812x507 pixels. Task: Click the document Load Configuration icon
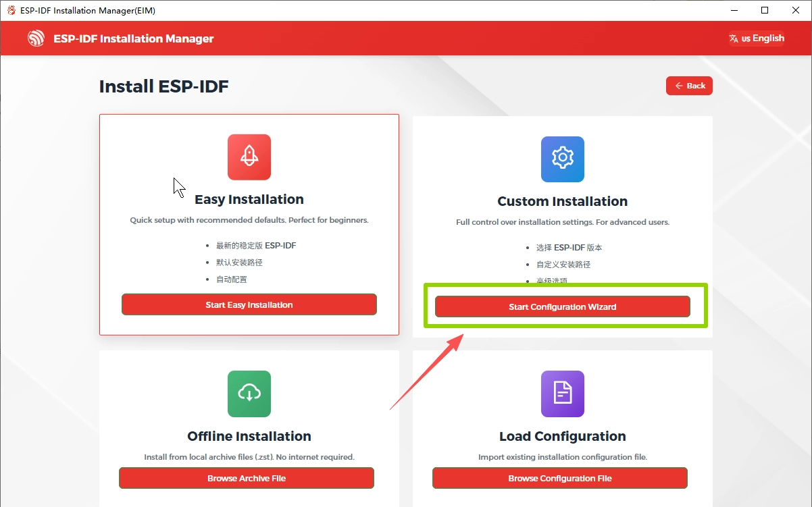click(x=563, y=394)
